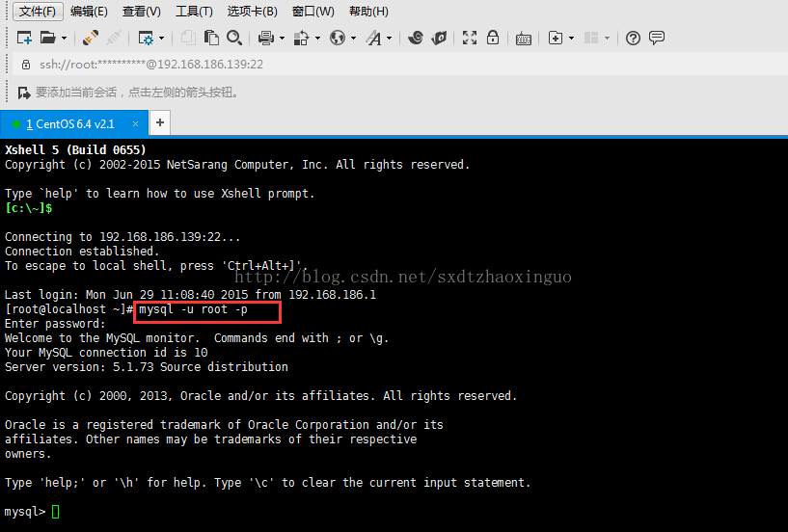This screenshot has width=788, height=532.
Task: Click the speech bubble feedback icon
Action: click(x=657, y=38)
